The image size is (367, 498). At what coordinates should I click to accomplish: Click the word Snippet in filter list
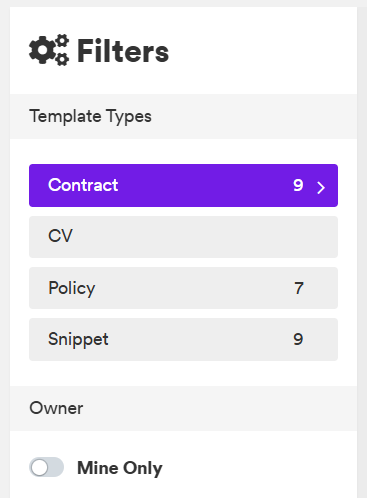coord(78,340)
